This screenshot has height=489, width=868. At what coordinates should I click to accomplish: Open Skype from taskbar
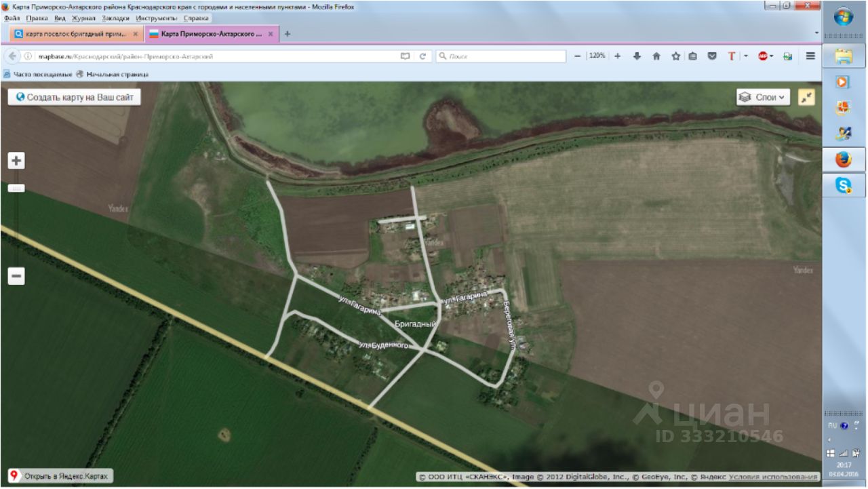[844, 184]
